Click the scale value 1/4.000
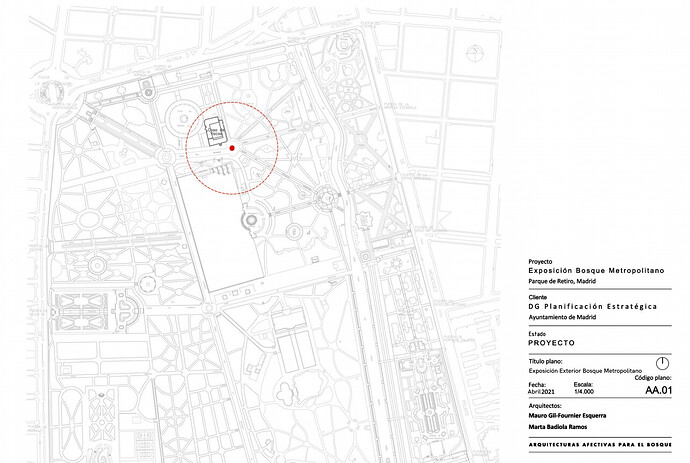 click(x=584, y=392)
